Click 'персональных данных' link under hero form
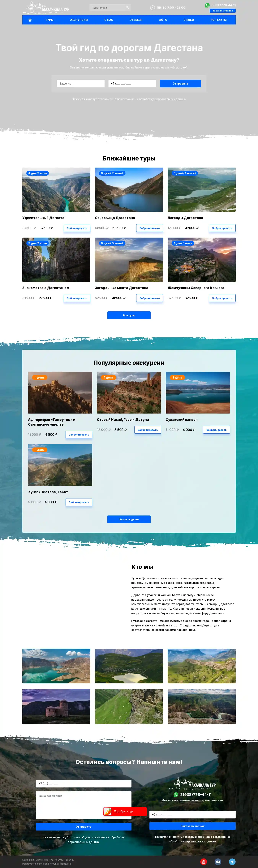258x868 pixels. (x=170, y=99)
